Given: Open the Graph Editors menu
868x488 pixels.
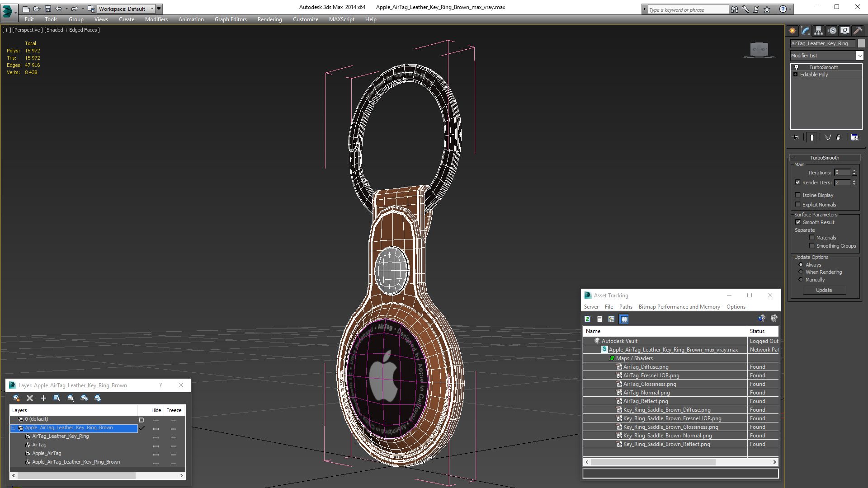Looking at the screenshot, I should click(231, 19).
